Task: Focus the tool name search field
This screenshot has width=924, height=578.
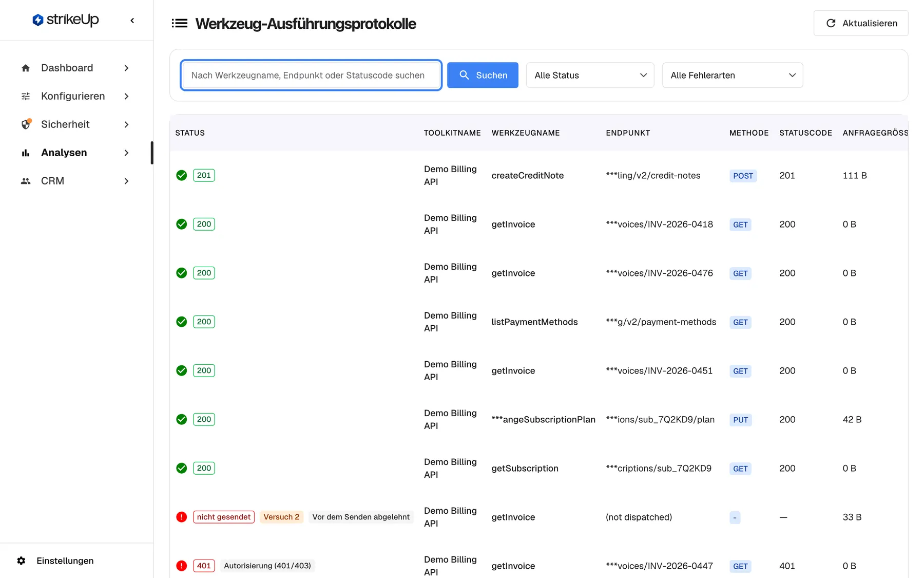Action: click(311, 75)
